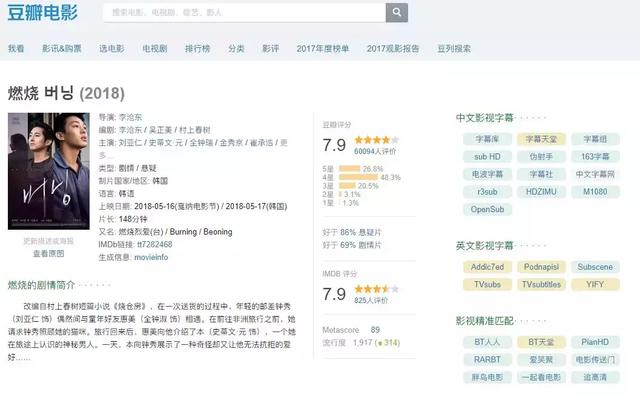Open the TVsubs subtitle site

[x=487, y=284]
